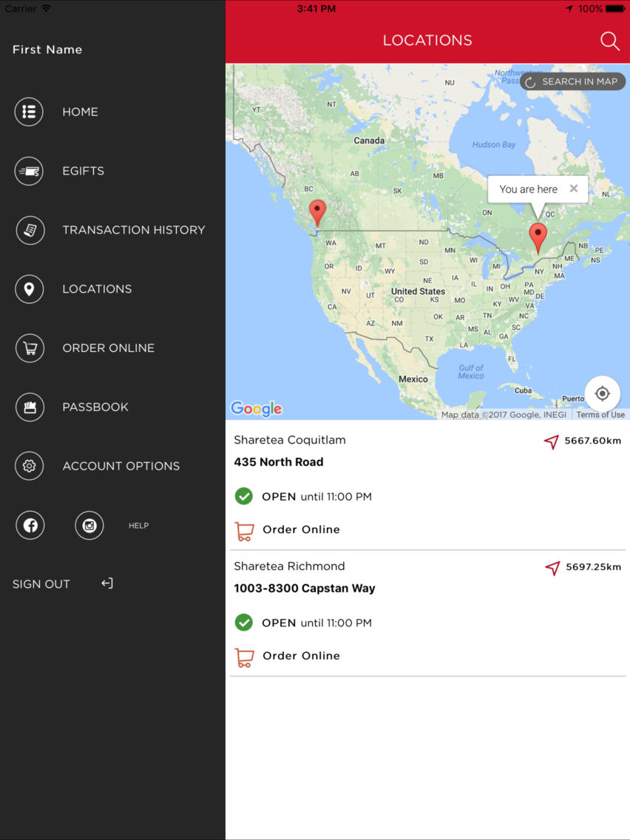The width and height of the screenshot is (630, 840).
Task: Select the map pin near BC
Action: coord(318,213)
